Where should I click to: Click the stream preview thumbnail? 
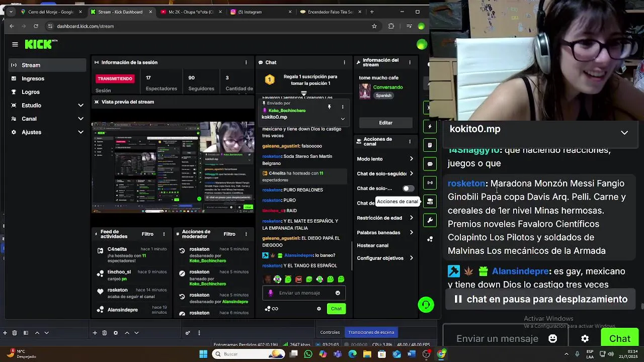coord(173,168)
